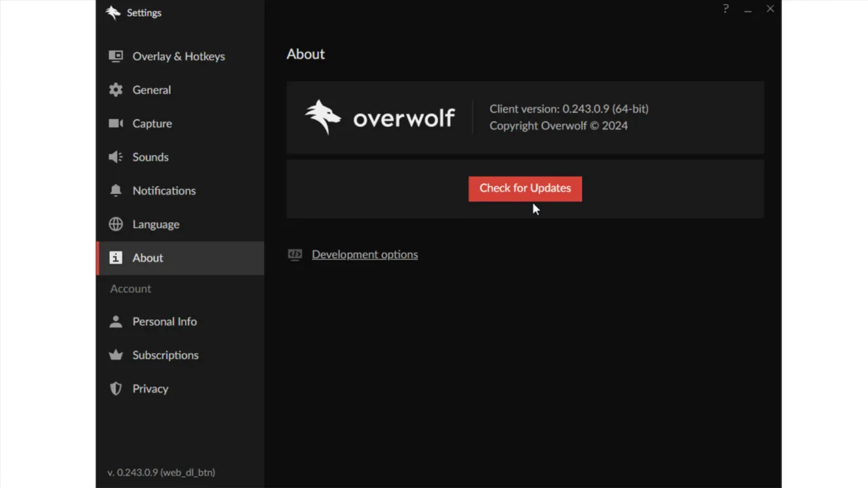Select the About label in sidebar
868x488 pixels.
148,258
